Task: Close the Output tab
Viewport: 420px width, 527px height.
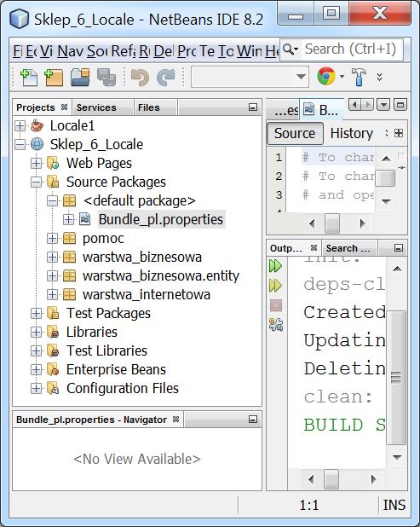Action: [x=314, y=247]
